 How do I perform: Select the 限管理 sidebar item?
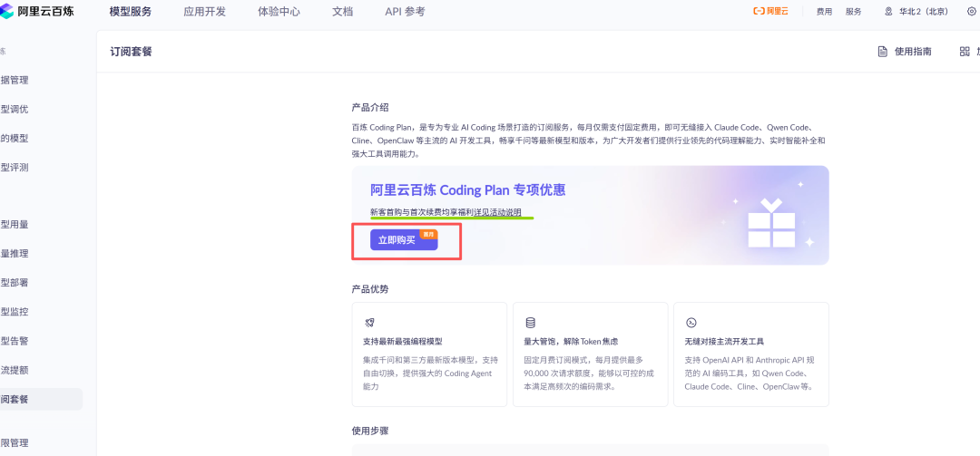click(x=15, y=443)
